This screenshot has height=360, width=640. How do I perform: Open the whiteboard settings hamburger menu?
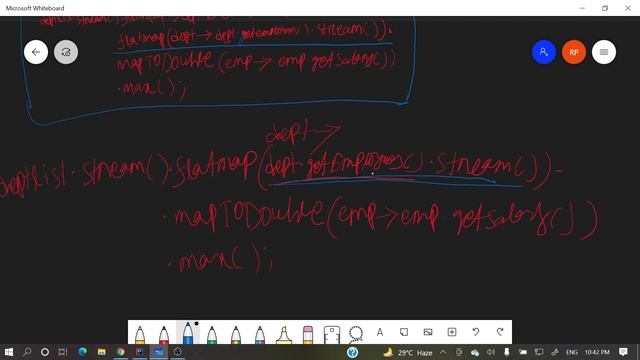tap(604, 52)
